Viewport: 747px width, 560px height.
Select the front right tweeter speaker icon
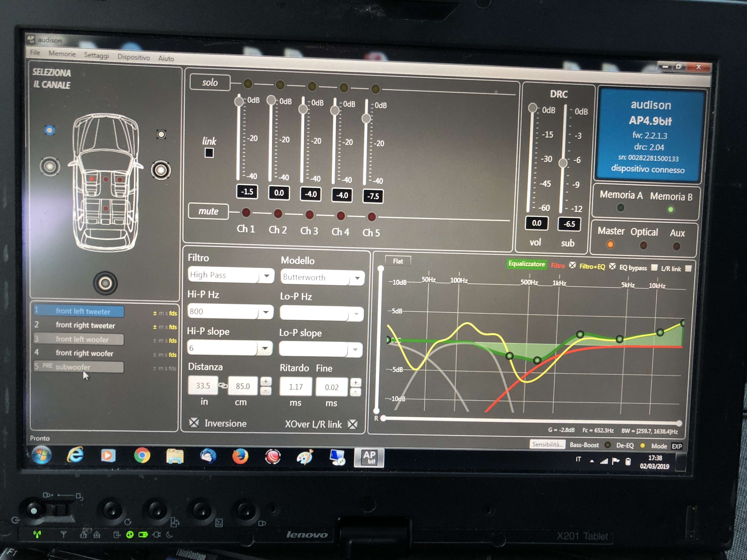[161, 134]
